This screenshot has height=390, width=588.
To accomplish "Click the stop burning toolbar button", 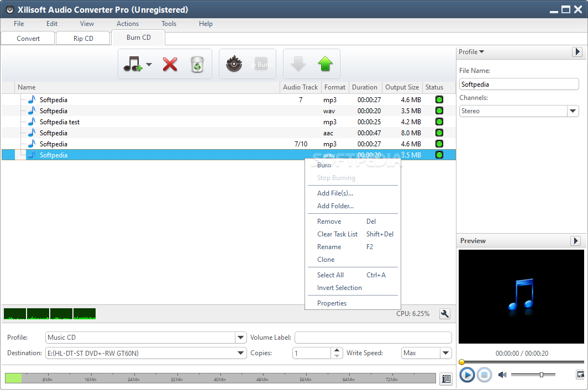I will point(261,64).
